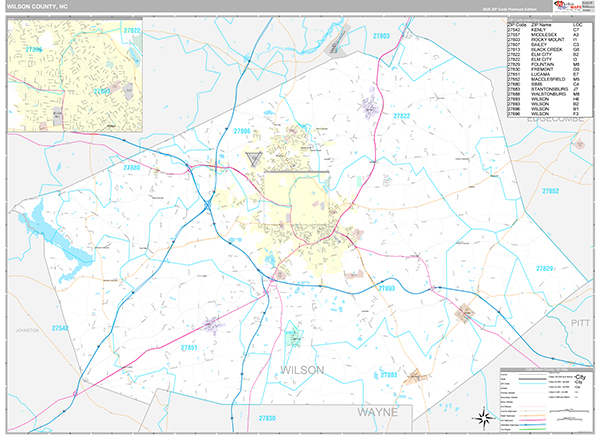600x435 pixels.
Task: Click the large WILSON county label
Action: pos(302,370)
